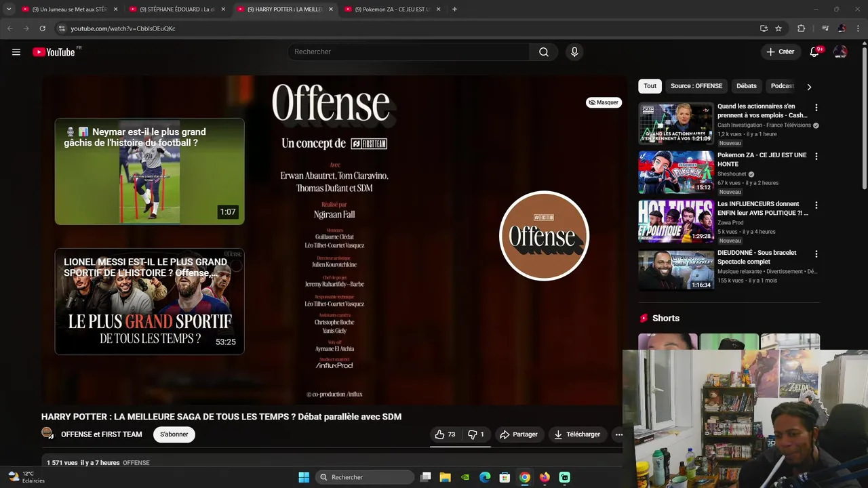Open Chrome extensions puzzle icon
Viewport: 868px width, 488px height.
(x=801, y=28)
